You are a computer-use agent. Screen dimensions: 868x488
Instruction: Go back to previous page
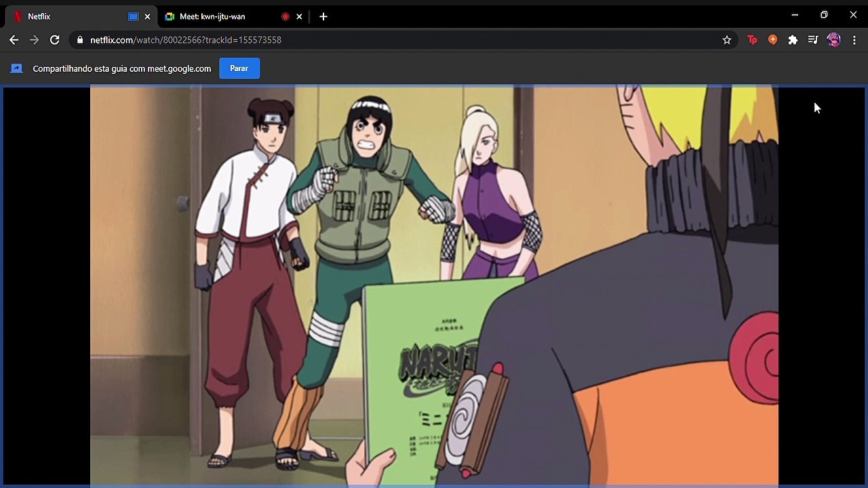coord(14,40)
